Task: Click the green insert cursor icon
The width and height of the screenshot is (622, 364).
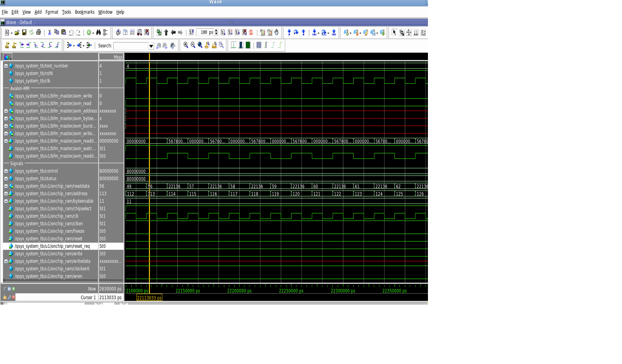Action: click(x=14, y=289)
